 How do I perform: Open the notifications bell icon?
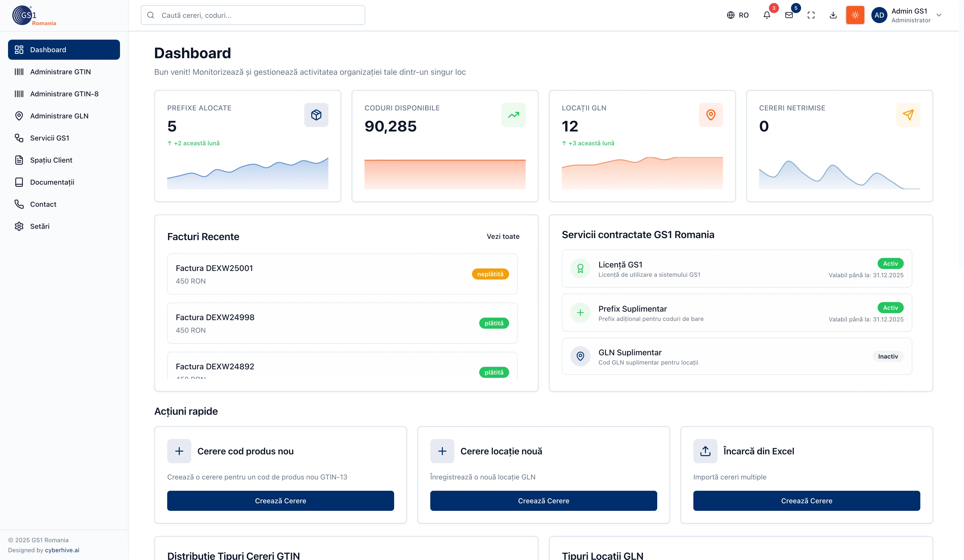767,15
